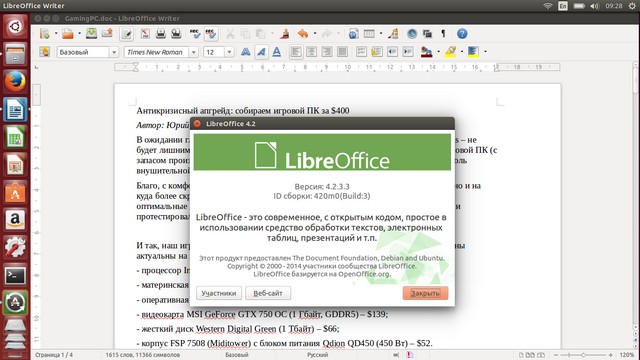Export directly as PDF
Image resolution: width=640 pixels, height=360 pixels.
tap(145, 34)
